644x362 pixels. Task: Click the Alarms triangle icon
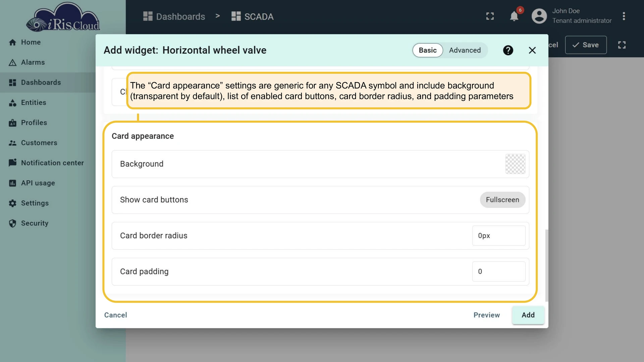[12, 62]
